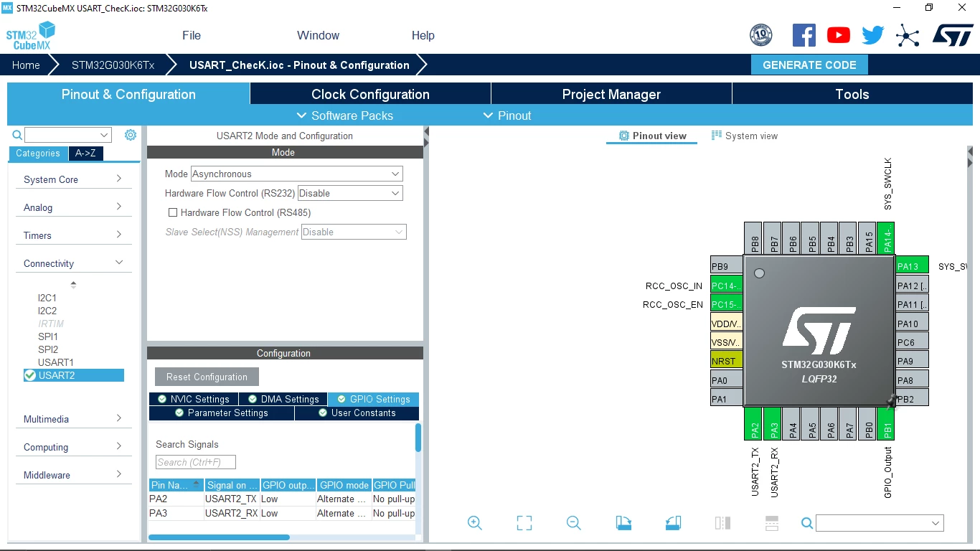This screenshot has width=980, height=551.
Task: Select the PA3 pin on the chip
Action: [x=773, y=424]
